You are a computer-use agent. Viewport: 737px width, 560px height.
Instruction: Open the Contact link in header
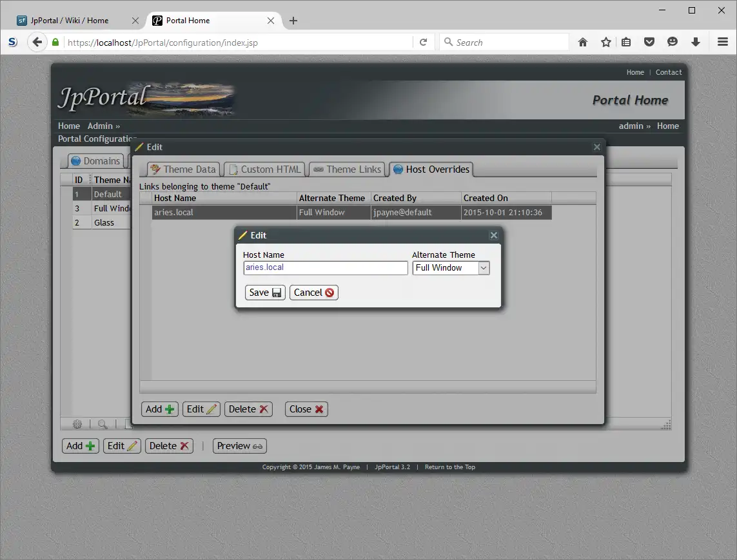(x=669, y=72)
